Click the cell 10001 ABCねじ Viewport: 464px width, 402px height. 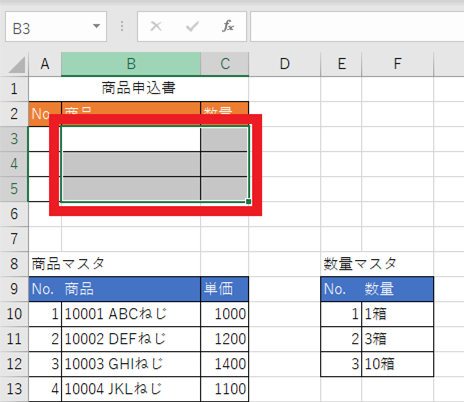[x=131, y=314]
